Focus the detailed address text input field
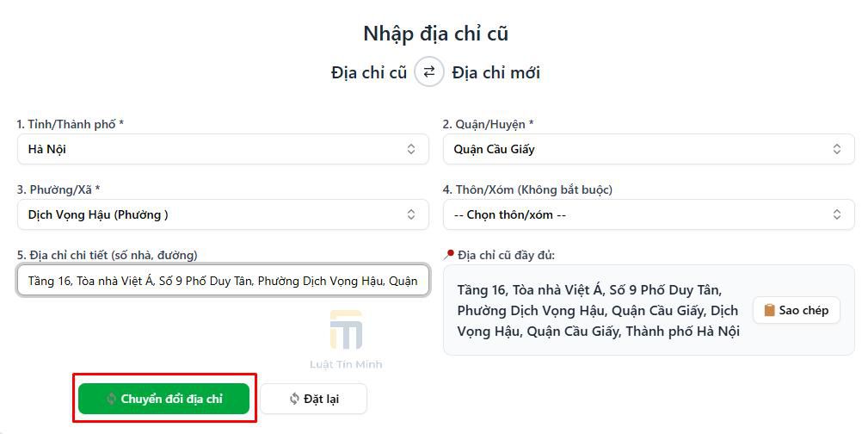 [223, 281]
